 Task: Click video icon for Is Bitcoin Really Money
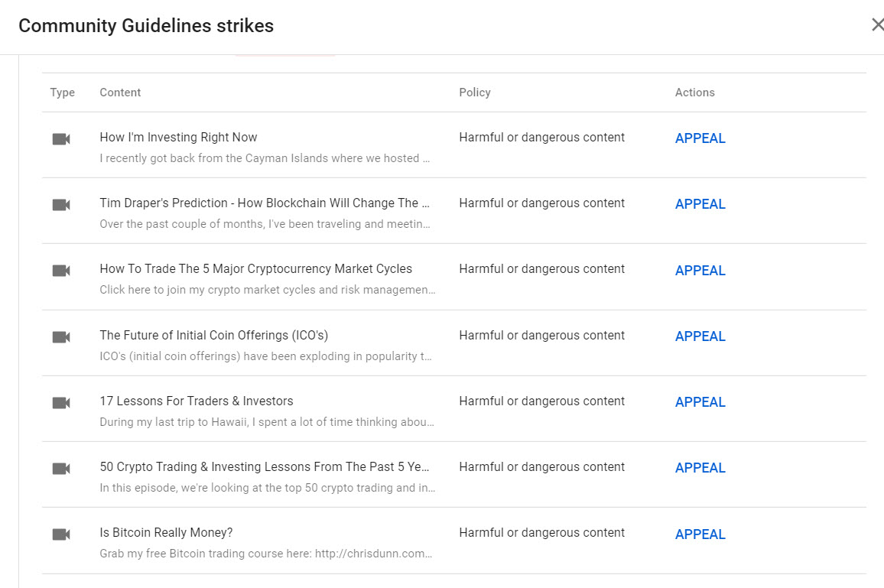coord(61,534)
